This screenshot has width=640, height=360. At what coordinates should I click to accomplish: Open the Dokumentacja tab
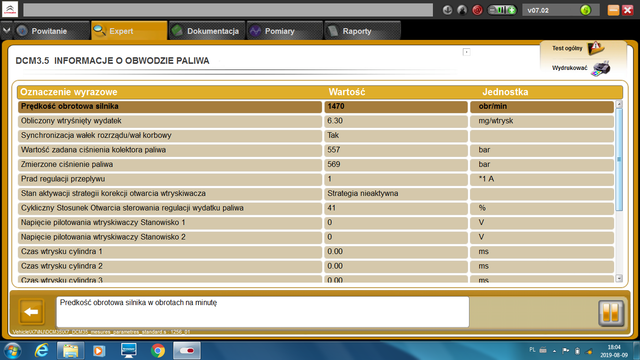click(x=207, y=31)
